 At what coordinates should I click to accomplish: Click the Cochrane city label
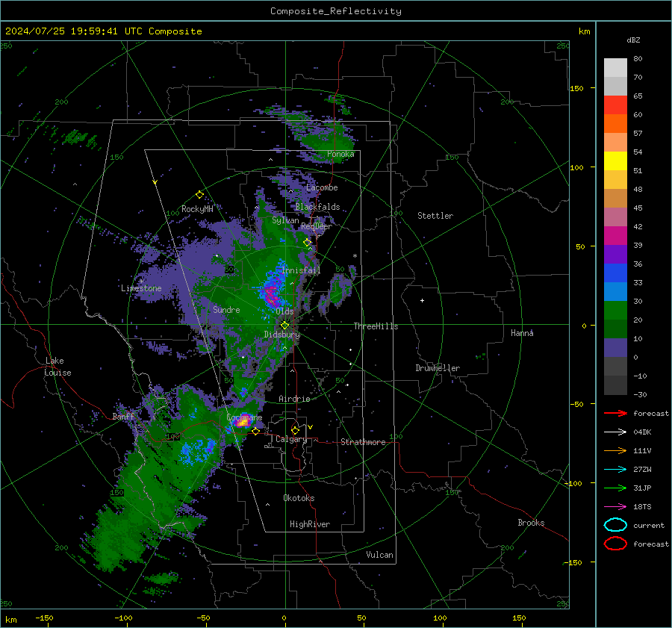coord(244,417)
